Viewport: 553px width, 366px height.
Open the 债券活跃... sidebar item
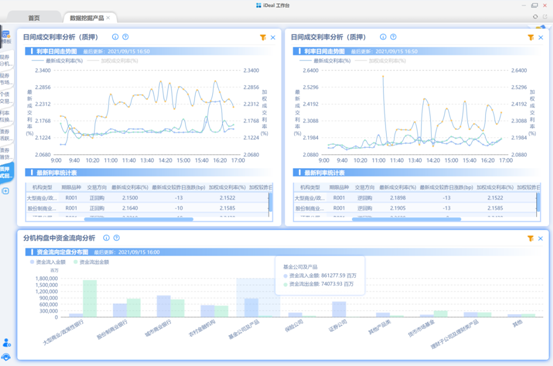coord(6,135)
